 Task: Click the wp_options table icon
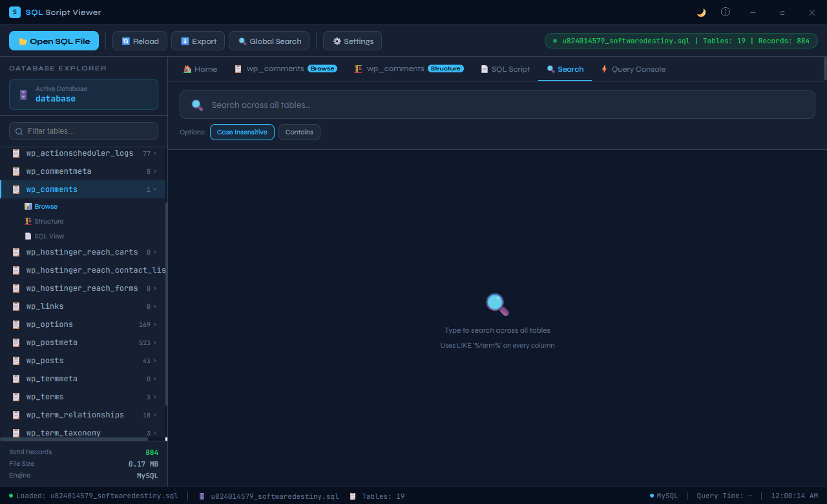(x=16, y=324)
